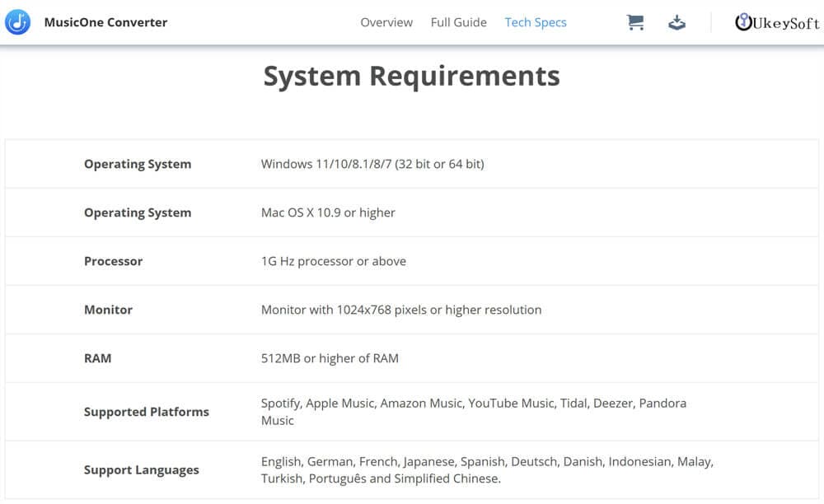Click the Monitor resolution requirement text

(x=400, y=310)
